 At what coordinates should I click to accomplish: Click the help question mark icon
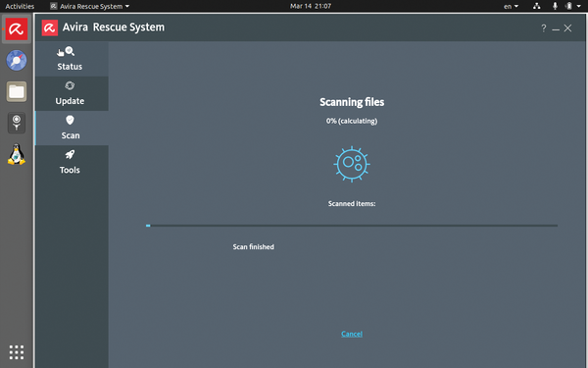click(543, 28)
